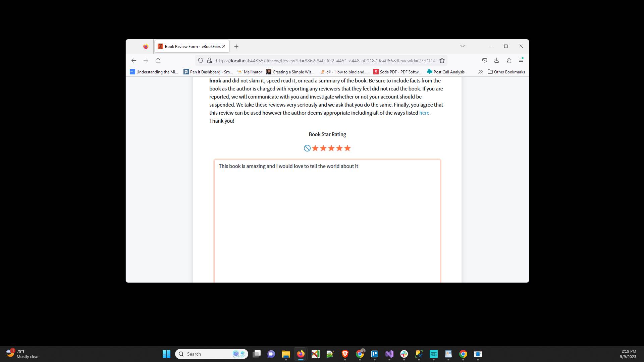644x362 pixels.
Task: Open the tracking protection shield in address bar
Action: [201, 61]
